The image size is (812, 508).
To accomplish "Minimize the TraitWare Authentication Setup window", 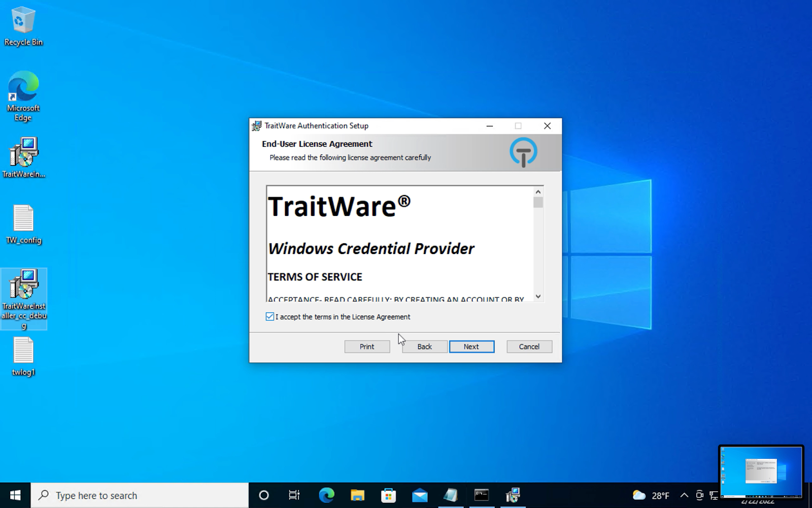I will [490, 126].
